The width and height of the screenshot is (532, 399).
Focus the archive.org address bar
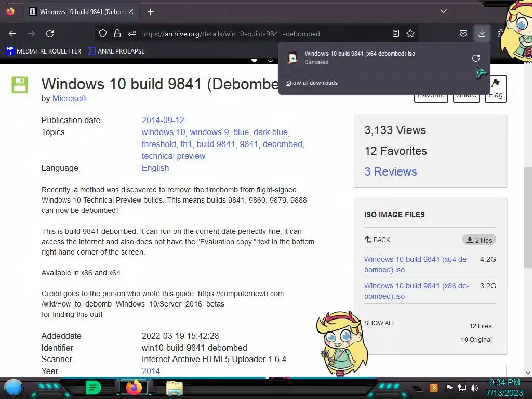[x=231, y=34]
